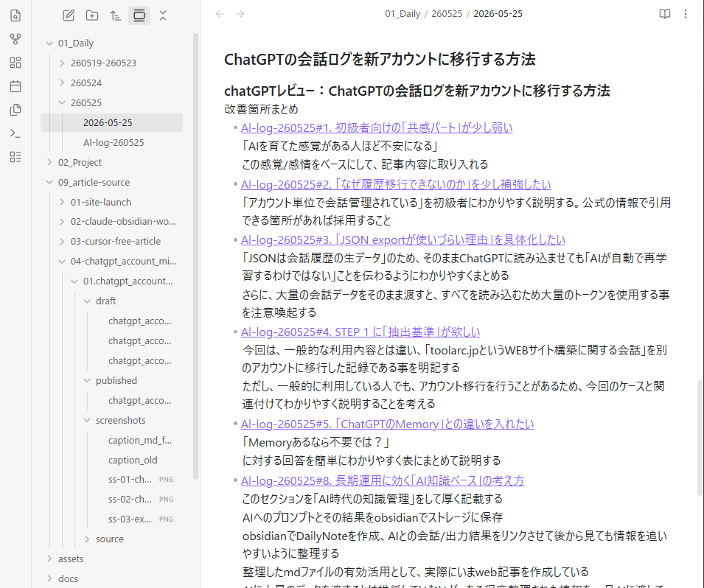Click 01_Daily in the breadcrumb
Image resolution: width=704 pixels, height=588 pixels.
(x=402, y=14)
